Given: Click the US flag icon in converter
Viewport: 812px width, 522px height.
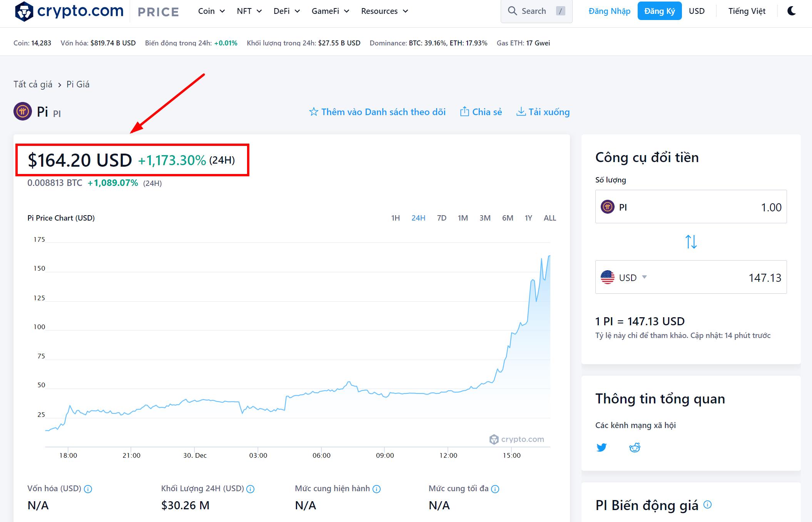Looking at the screenshot, I should 608,277.
